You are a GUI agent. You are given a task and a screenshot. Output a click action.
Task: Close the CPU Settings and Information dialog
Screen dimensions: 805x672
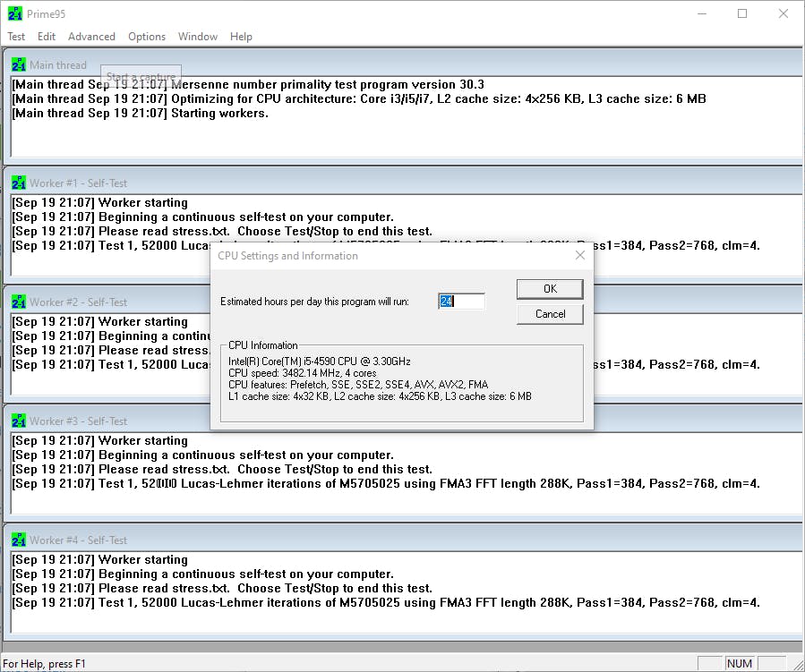pos(580,255)
